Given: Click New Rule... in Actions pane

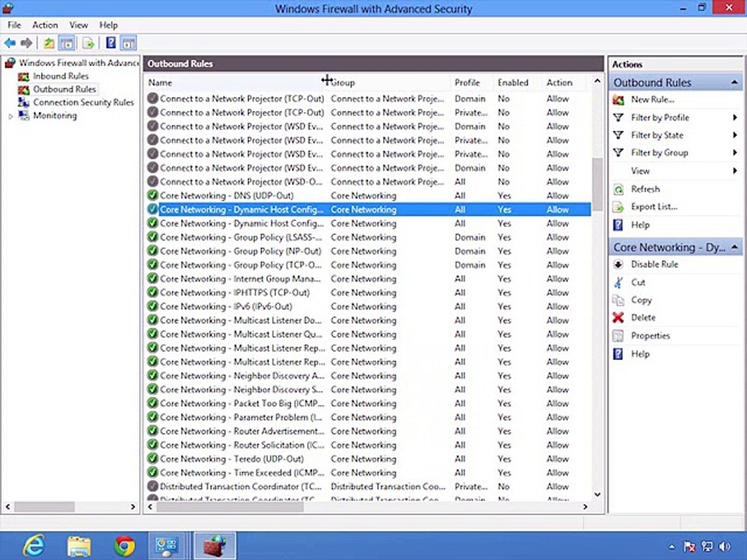Looking at the screenshot, I should coord(652,100).
